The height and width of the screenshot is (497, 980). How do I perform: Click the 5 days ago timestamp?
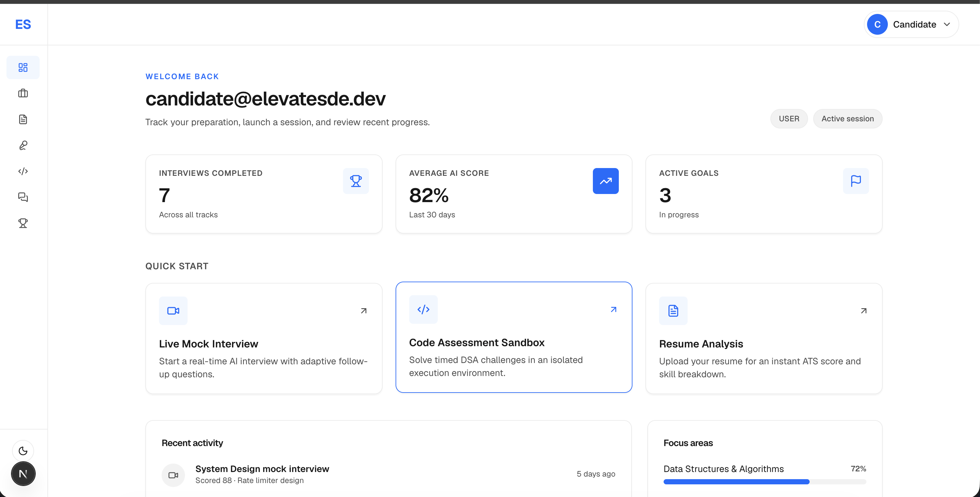click(x=596, y=474)
